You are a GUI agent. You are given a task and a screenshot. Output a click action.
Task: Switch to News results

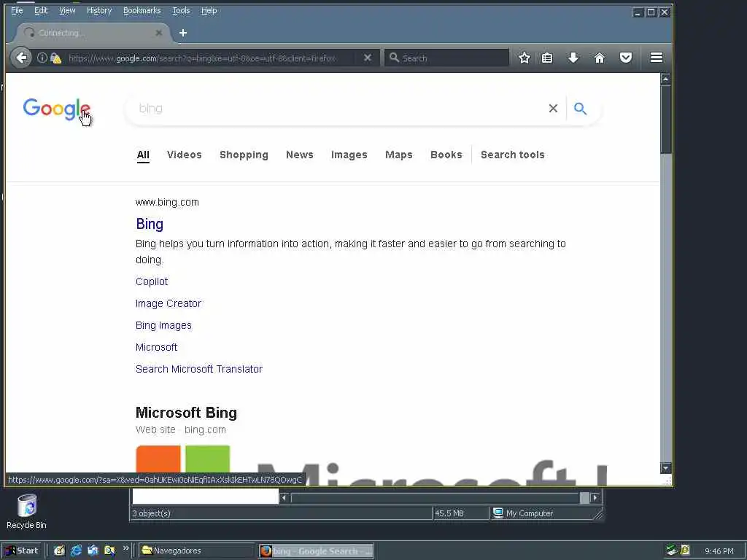(x=300, y=155)
